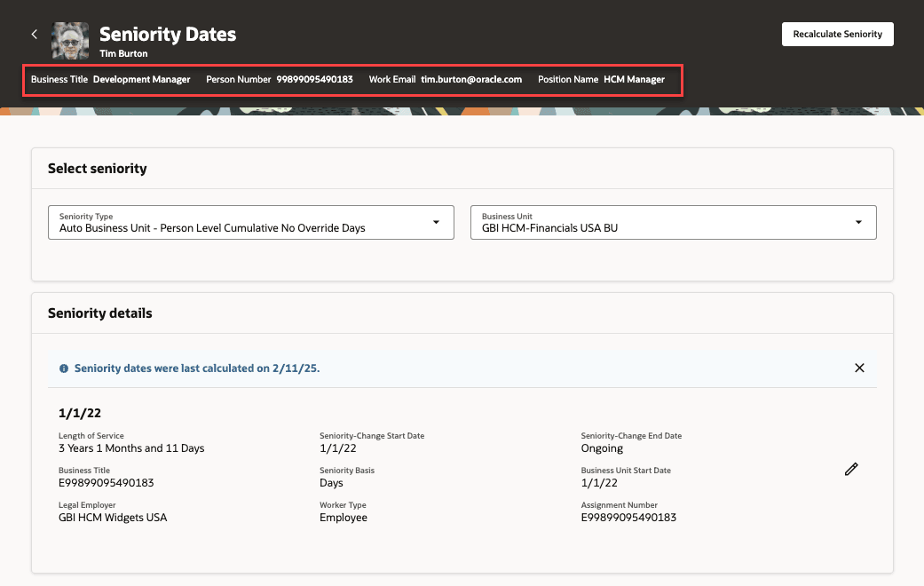Click the Recalculate Seniority button
This screenshot has height=586, width=924.
coord(837,35)
